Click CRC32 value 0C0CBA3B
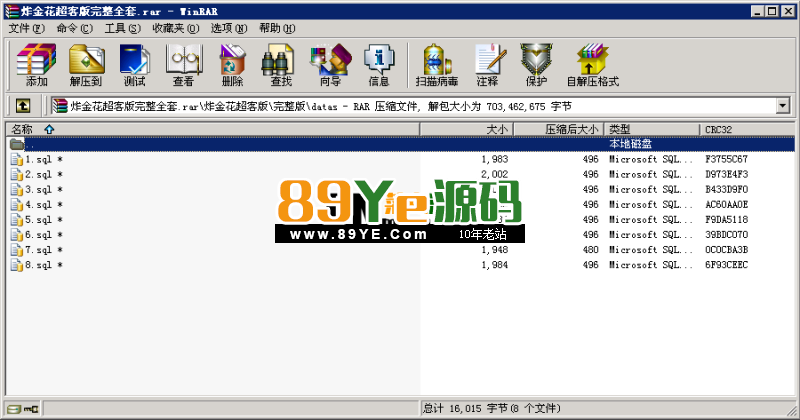This screenshot has width=800, height=420. point(727,250)
